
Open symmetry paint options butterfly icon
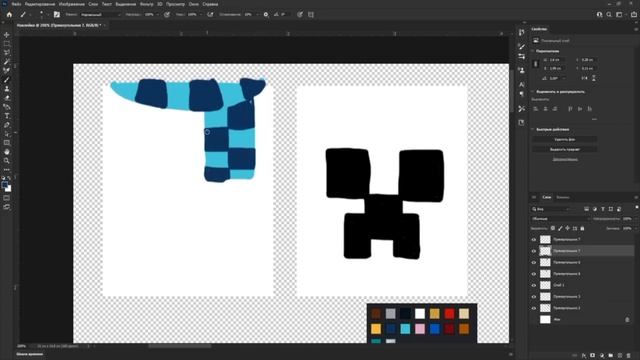tap(311, 14)
